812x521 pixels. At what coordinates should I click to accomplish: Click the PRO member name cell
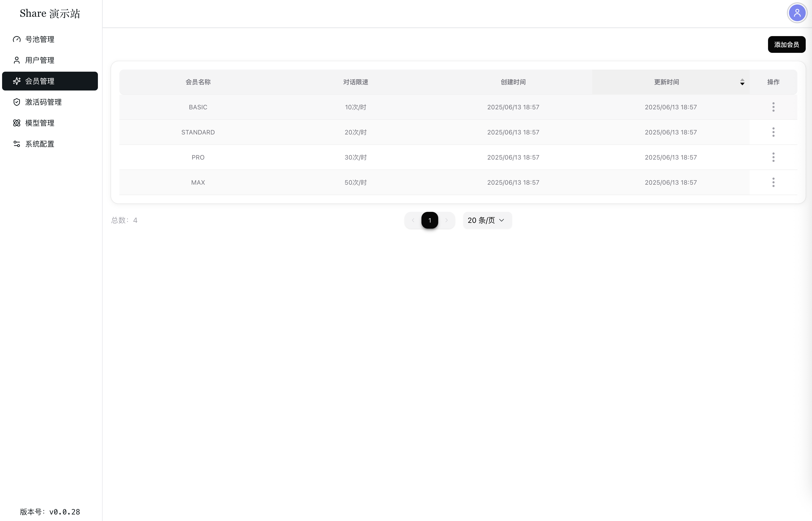tap(198, 157)
